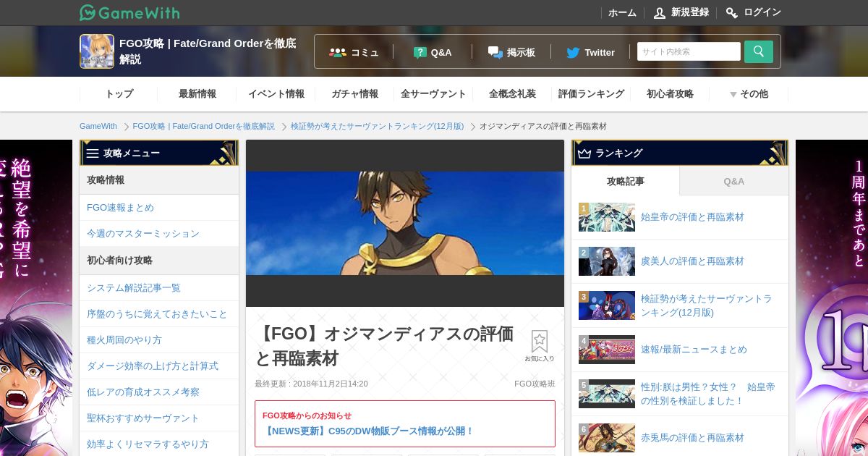Open the 全概念礼装 navigation item
The image size is (868, 456).
(x=512, y=94)
